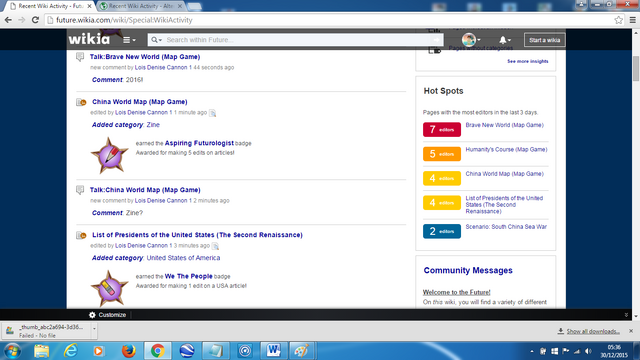640x360 pixels.
Task: View diff icon for China World Map edit
Action: tap(213, 113)
